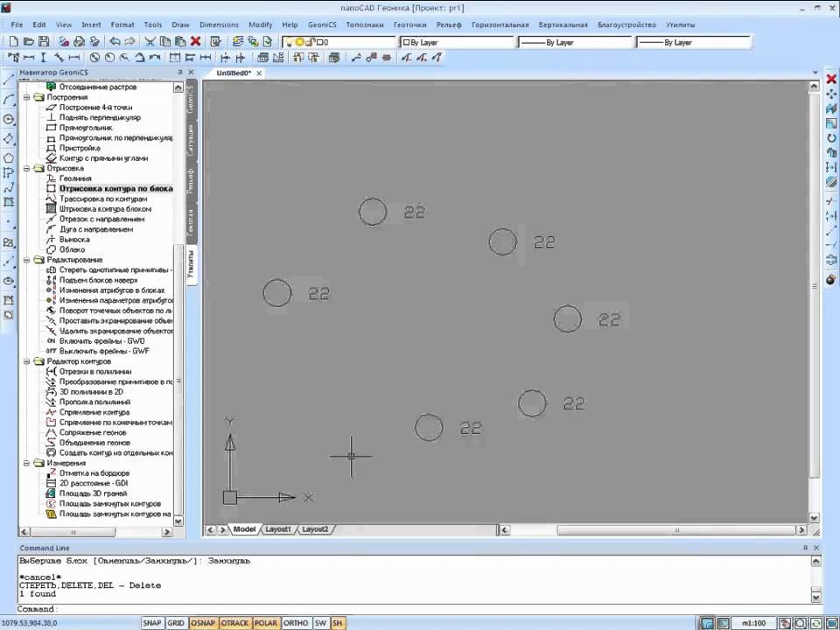Toggle ORTHO mode in status bar

click(x=296, y=623)
